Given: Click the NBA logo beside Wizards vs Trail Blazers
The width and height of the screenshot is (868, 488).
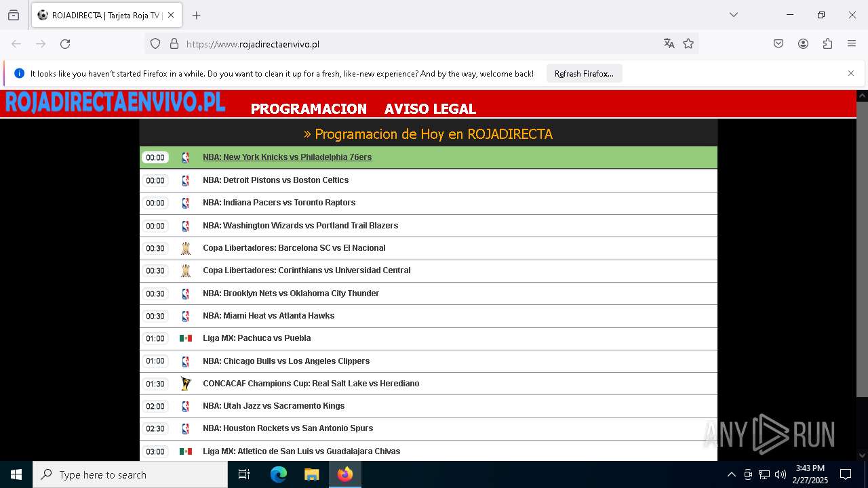Looking at the screenshot, I should [x=185, y=226].
